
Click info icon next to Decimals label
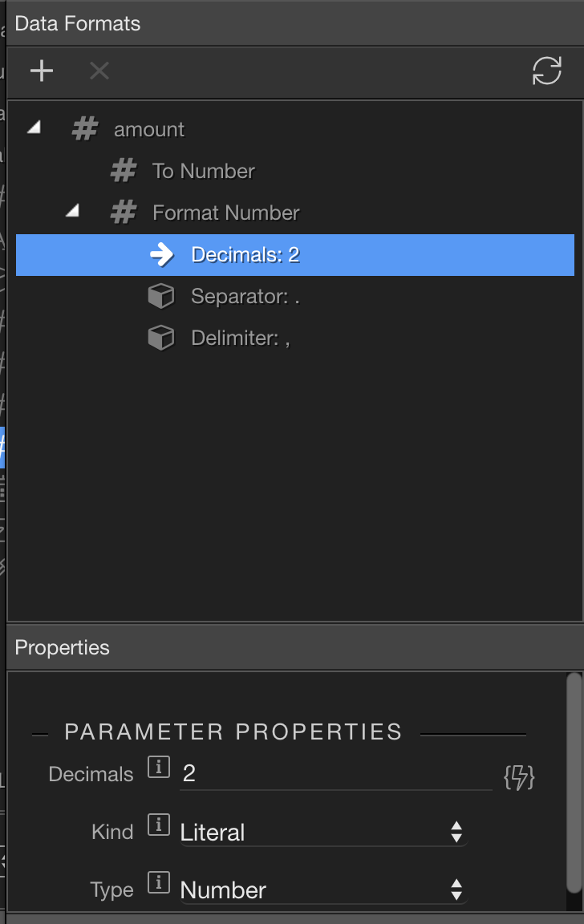pos(159,768)
